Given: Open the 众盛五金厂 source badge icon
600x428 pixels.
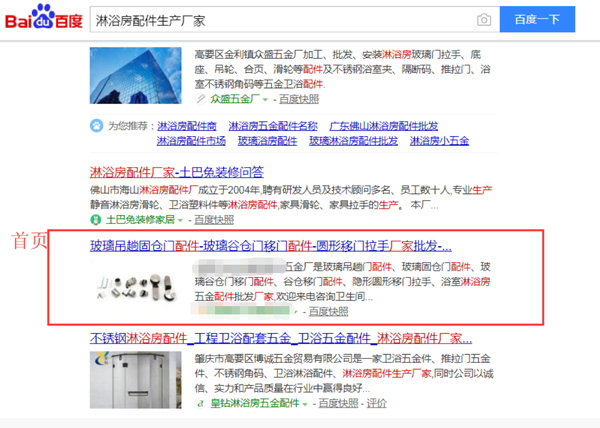Looking at the screenshot, I should (x=200, y=99).
